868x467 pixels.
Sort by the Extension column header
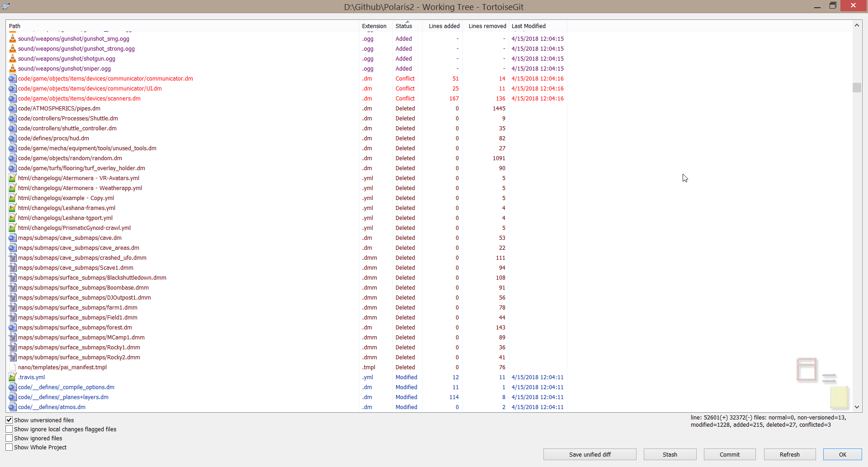(x=376, y=26)
